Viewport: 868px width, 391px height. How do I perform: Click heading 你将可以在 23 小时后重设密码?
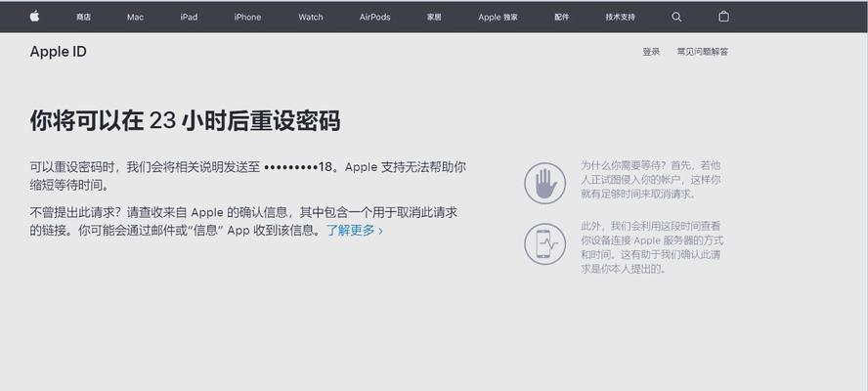185,121
